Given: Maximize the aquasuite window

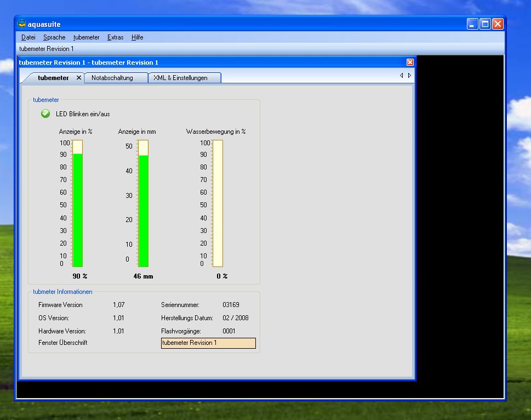Looking at the screenshot, I should point(485,24).
